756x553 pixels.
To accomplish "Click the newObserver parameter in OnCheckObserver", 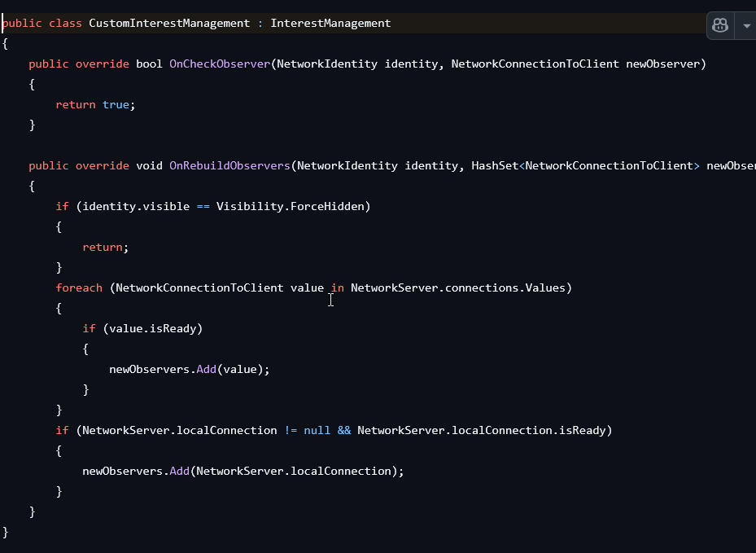I will coord(662,64).
